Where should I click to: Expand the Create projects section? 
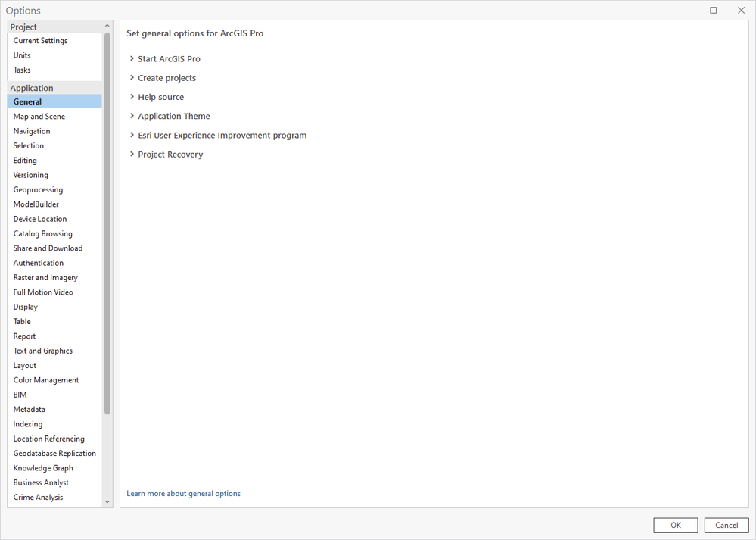click(x=163, y=78)
